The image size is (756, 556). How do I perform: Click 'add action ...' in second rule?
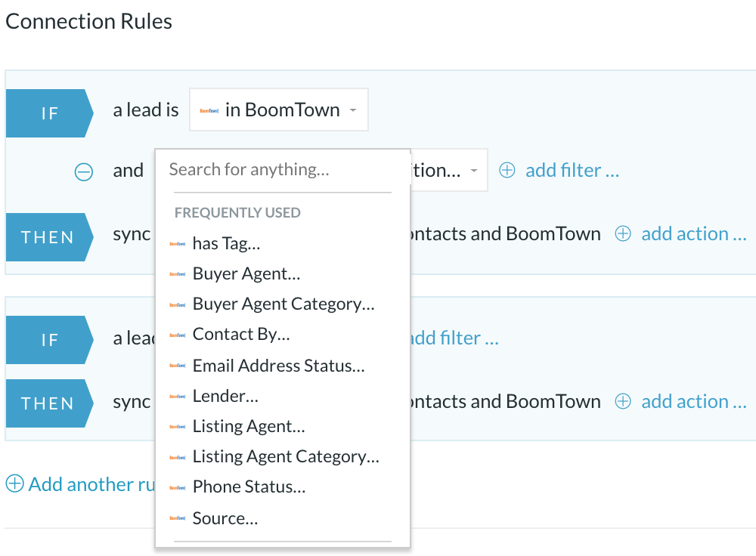pos(694,402)
